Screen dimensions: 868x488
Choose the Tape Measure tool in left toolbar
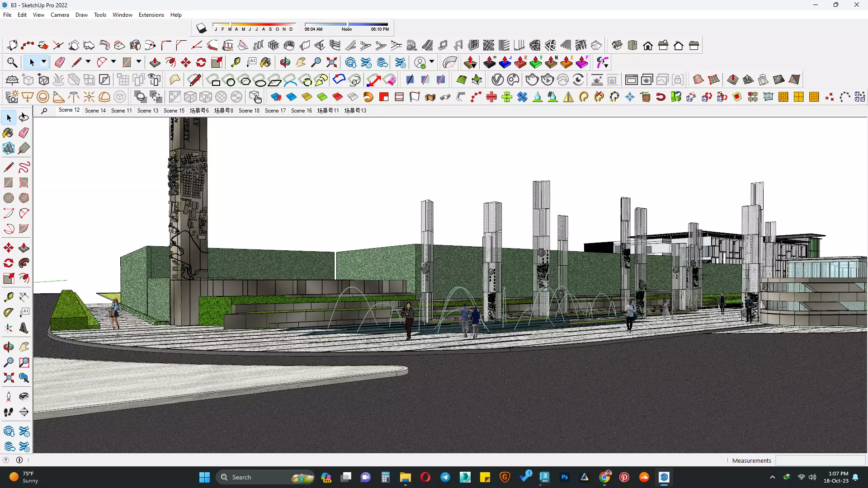coord(8,297)
